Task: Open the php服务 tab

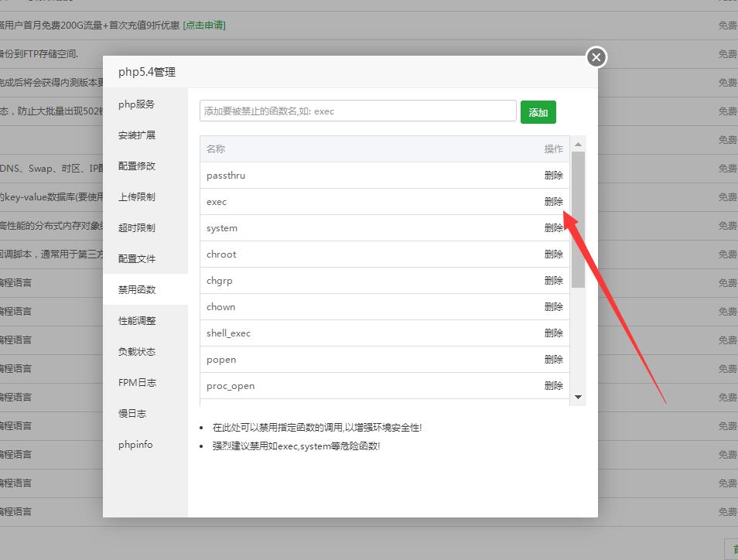Action: click(x=137, y=104)
